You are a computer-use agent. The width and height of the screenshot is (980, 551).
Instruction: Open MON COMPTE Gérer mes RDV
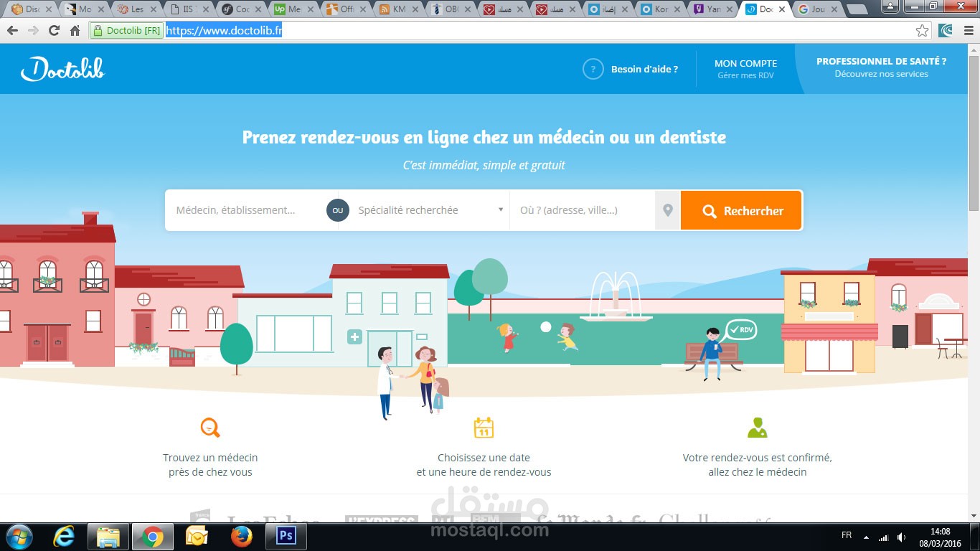tap(745, 69)
